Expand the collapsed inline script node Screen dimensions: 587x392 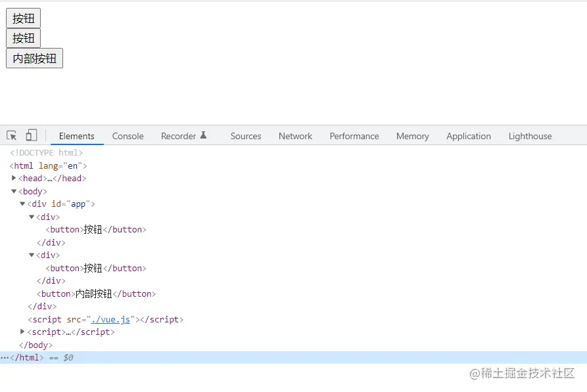coord(22,332)
